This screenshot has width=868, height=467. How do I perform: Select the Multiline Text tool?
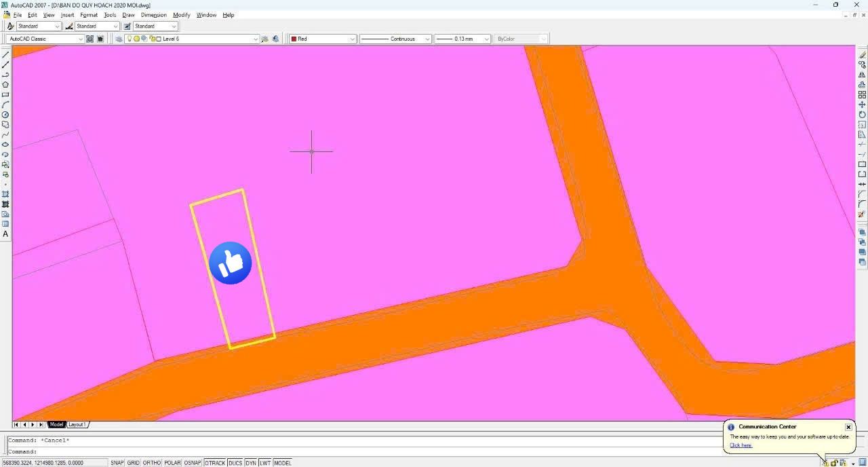(x=5, y=234)
